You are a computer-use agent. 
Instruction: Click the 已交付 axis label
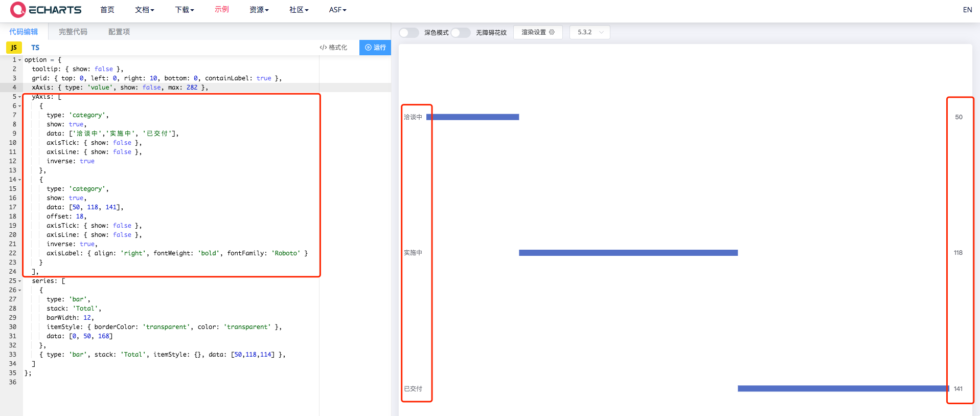(413, 389)
